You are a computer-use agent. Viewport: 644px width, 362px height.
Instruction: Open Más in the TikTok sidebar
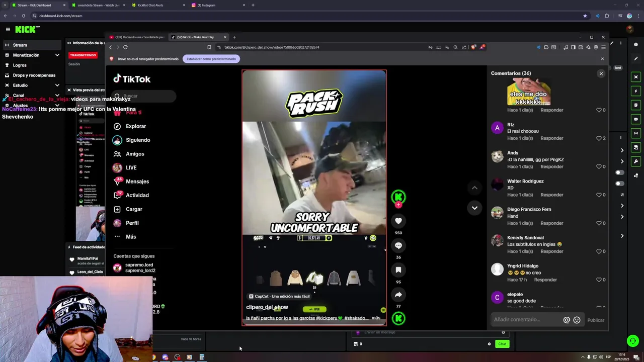click(125, 237)
